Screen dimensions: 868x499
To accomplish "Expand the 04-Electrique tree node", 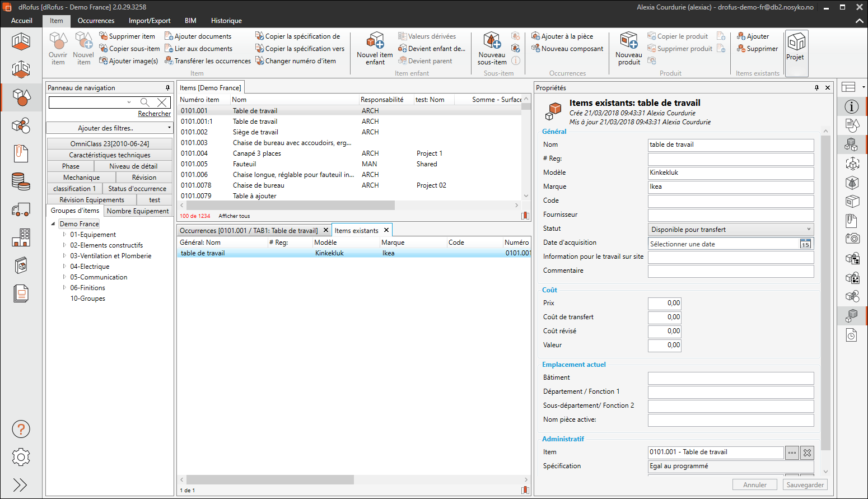I will point(64,267).
